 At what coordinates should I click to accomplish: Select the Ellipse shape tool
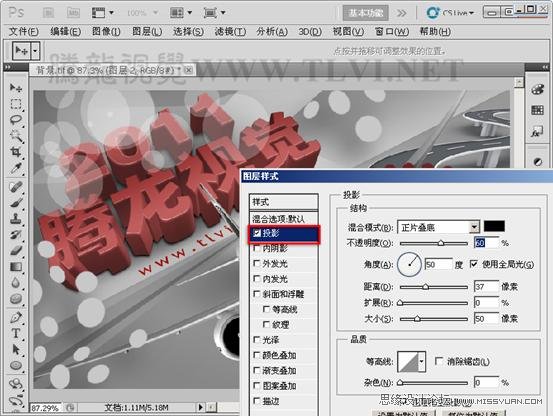pyautogui.click(x=16, y=366)
